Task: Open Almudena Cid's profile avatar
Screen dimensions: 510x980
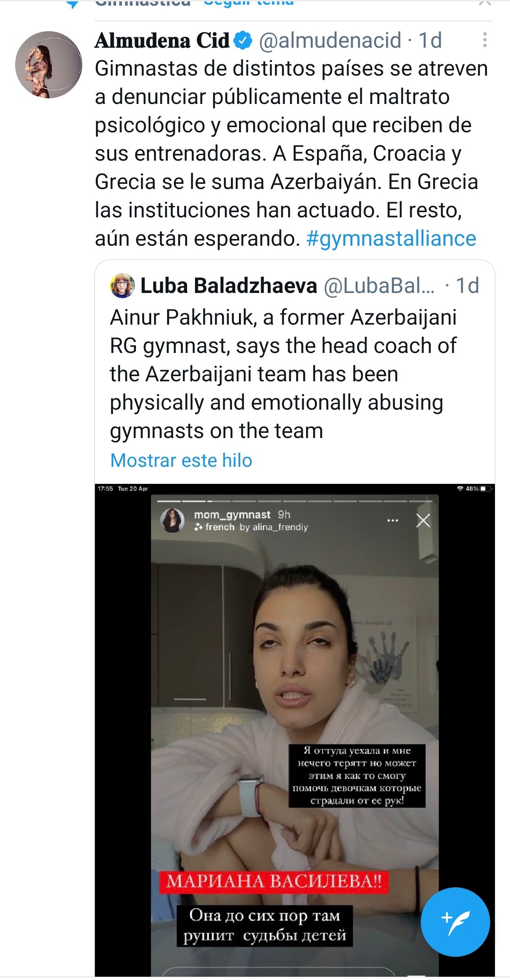Action: (x=49, y=65)
